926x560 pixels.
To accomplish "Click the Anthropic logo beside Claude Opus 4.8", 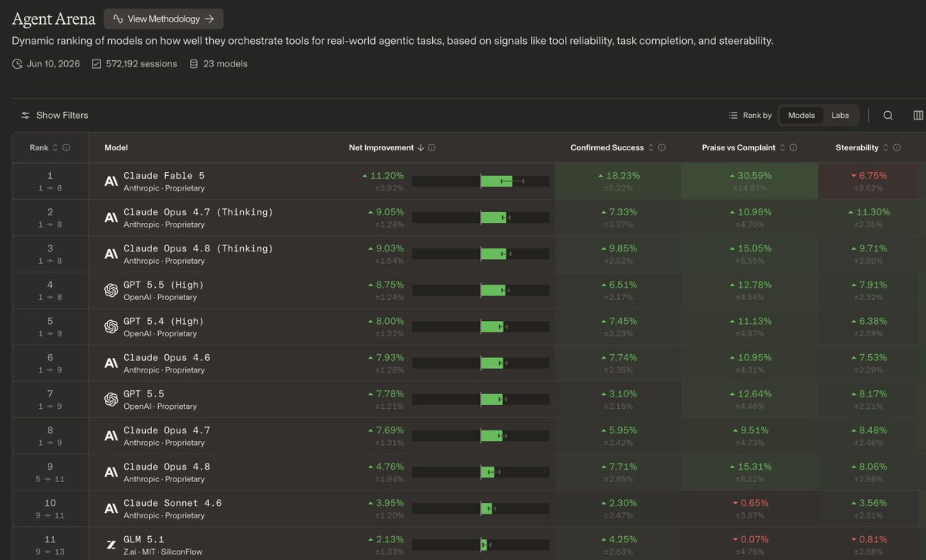I will tap(111, 472).
